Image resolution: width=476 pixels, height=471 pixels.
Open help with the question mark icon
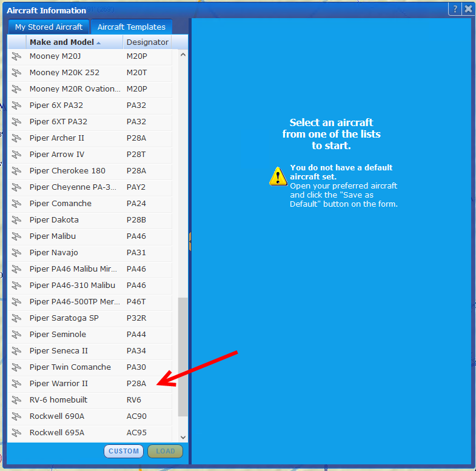[x=455, y=9]
